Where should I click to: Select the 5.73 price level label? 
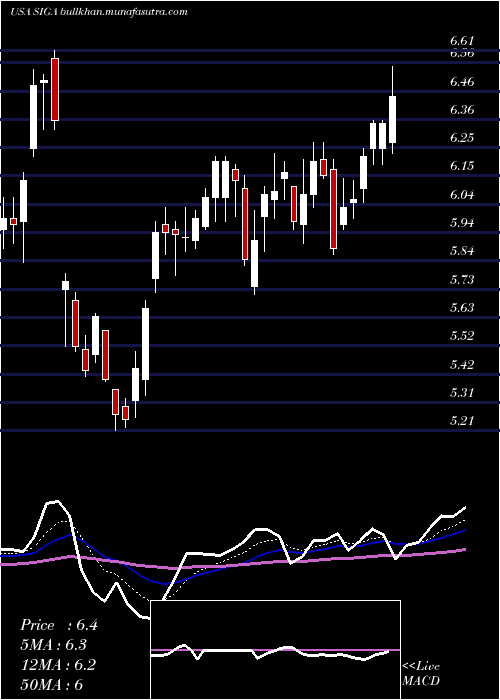coord(462,279)
